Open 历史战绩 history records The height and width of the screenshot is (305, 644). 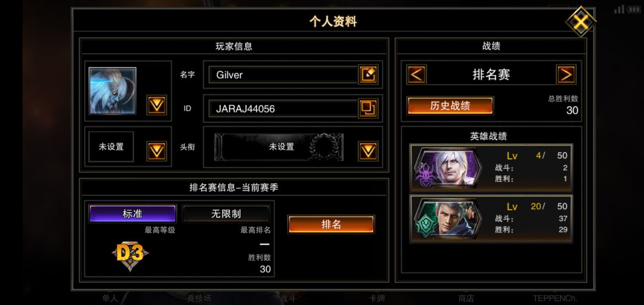click(450, 106)
